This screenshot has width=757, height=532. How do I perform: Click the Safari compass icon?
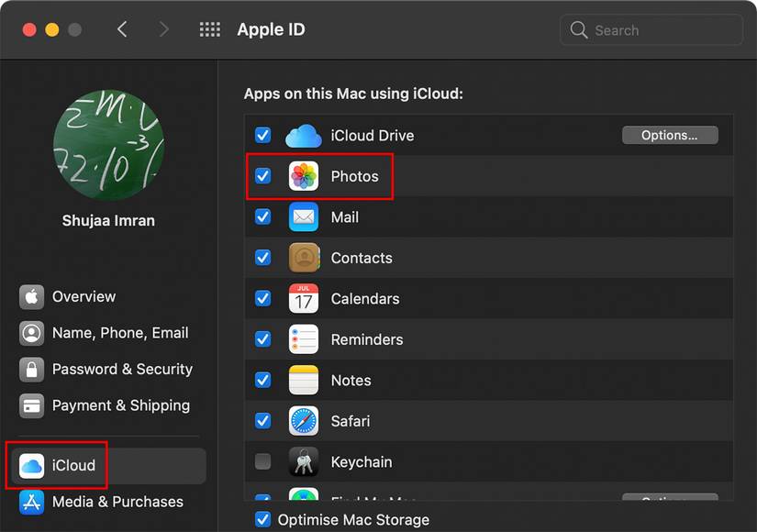click(303, 421)
